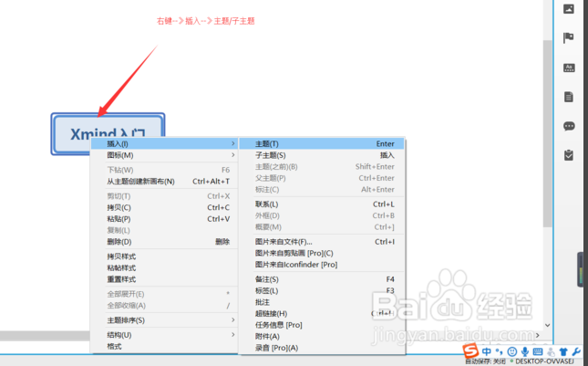This screenshot has width=588, height=366.
Task: Choose 附件(A) attachment menu entry
Action: [x=322, y=337]
